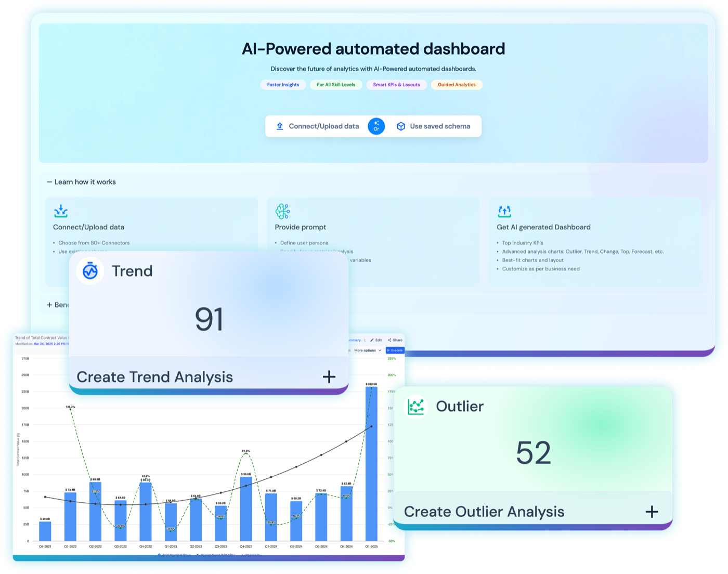728x574 pixels.
Task: Click the Share icon in chart header
Action: [x=389, y=340]
